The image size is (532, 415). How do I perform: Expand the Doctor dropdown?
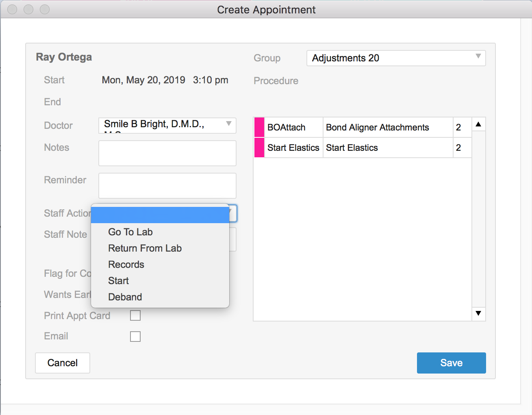[x=167, y=125]
